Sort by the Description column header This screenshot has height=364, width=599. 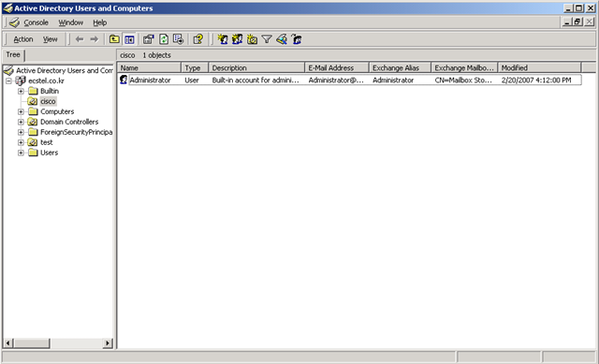click(256, 68)
